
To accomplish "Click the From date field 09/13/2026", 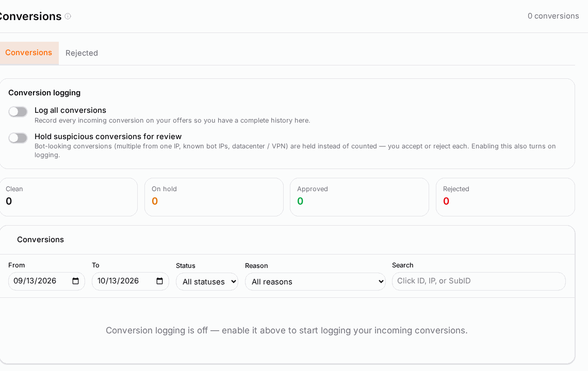I will point(46,281).
